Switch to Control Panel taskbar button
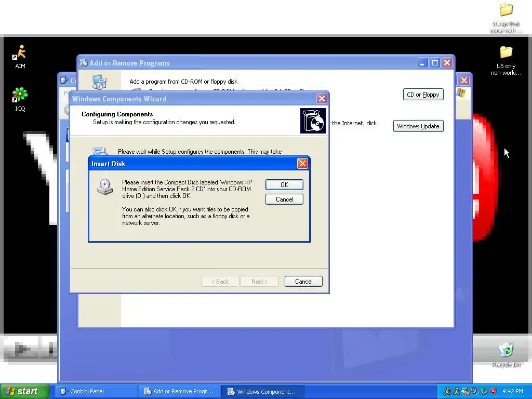The height and width of the screenshot is (399, 532). coord(96,391)
